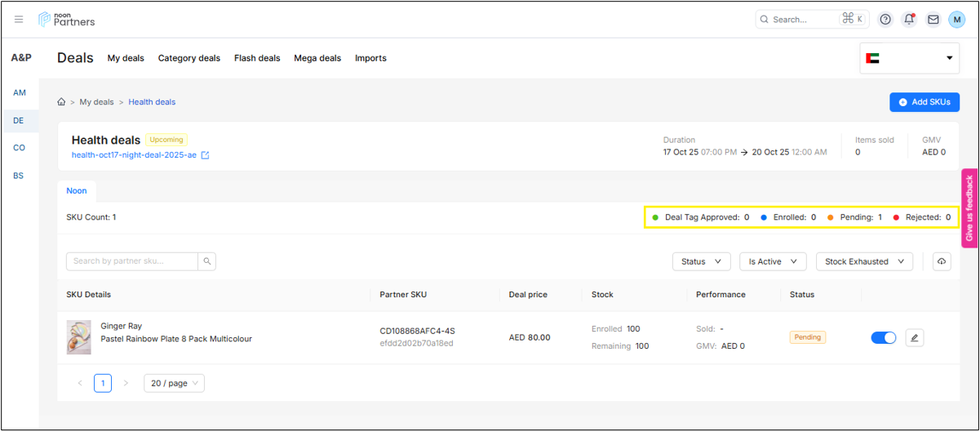
Task: Click the Add SKUs button
Action: point(924,102)
